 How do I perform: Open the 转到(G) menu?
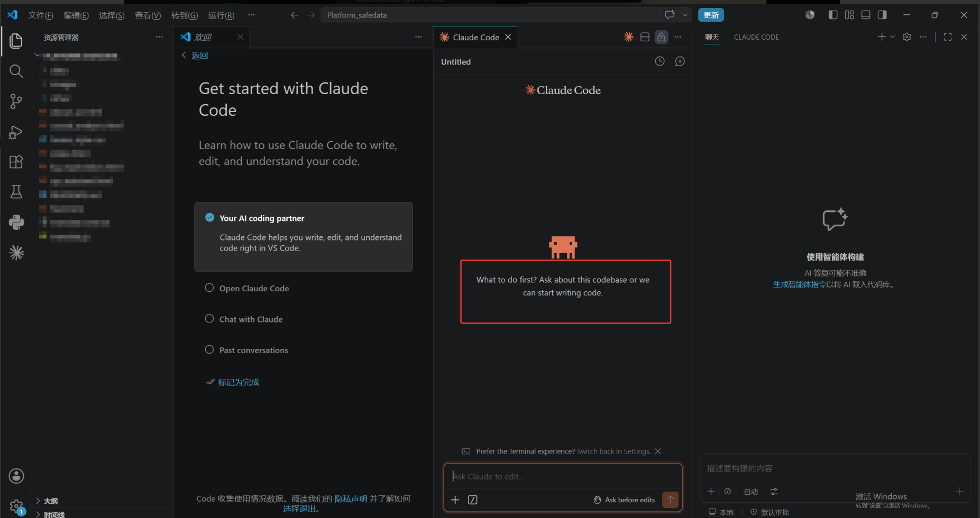(x=184, y=15)
